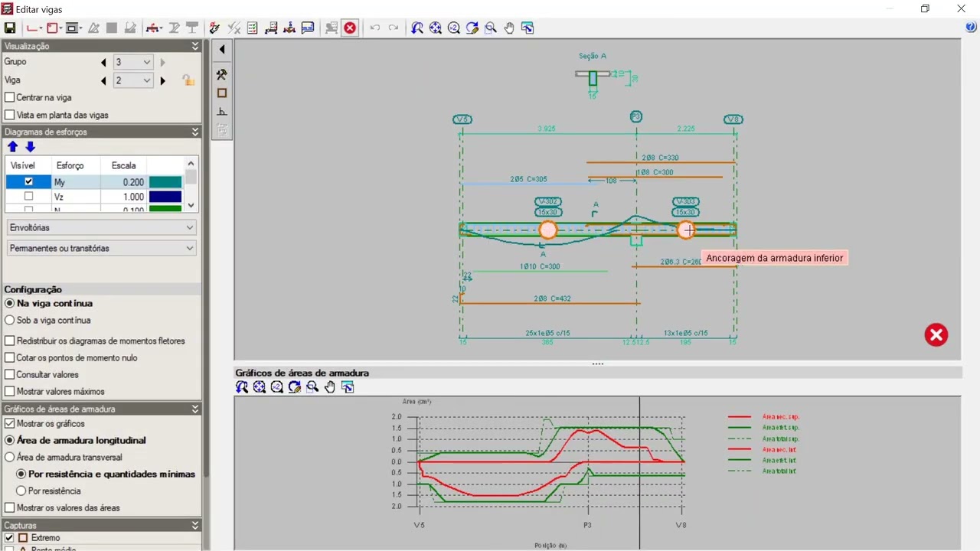Image resolution: width=980 pixels, height=551 pixels.
Task: Click the speech bubble note icon in toolbar
Action: click(308, 28)
